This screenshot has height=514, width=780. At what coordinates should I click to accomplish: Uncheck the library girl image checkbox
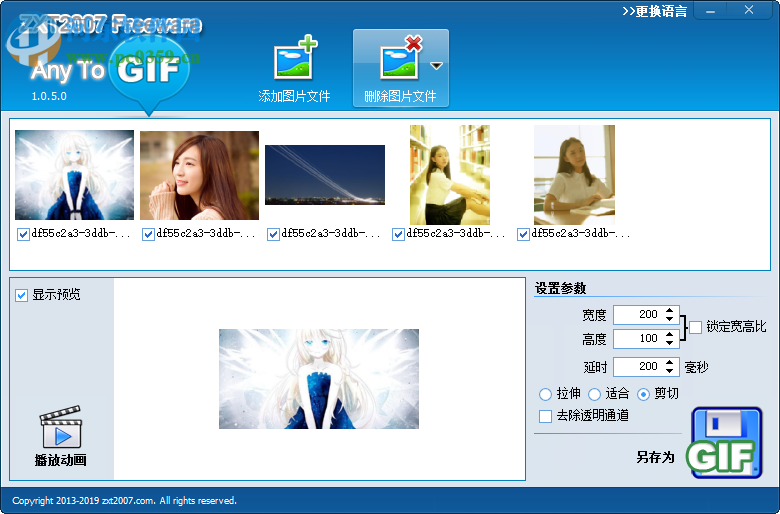click(398, 234)
